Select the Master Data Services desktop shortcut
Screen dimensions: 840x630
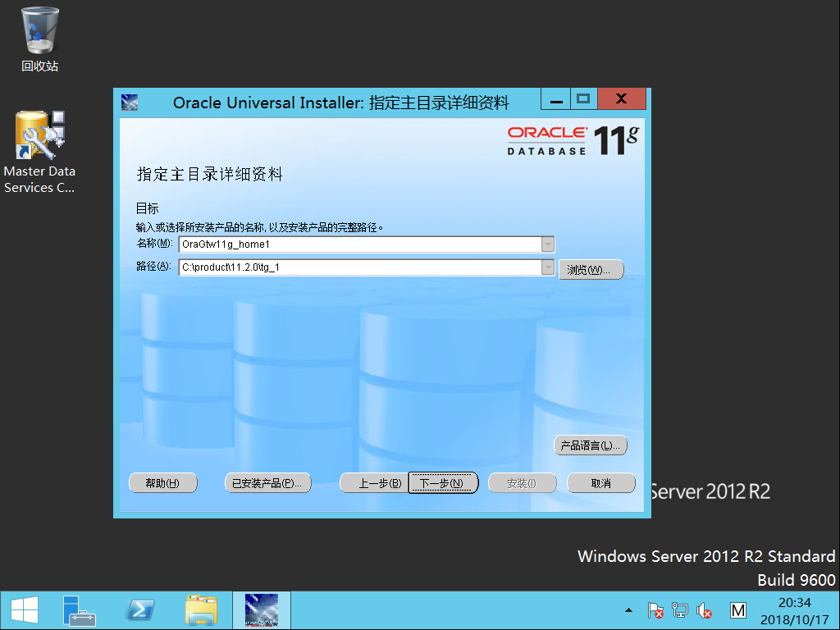coord(39,152)
